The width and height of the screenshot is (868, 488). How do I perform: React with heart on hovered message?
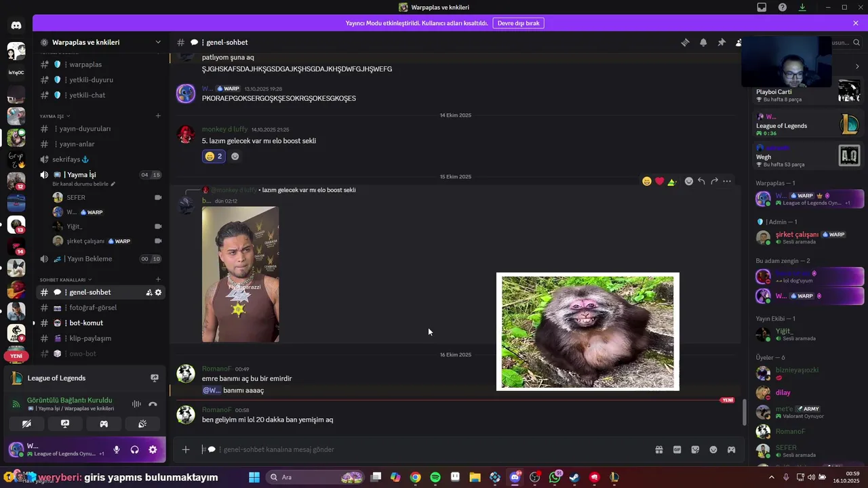pos(659,182)
